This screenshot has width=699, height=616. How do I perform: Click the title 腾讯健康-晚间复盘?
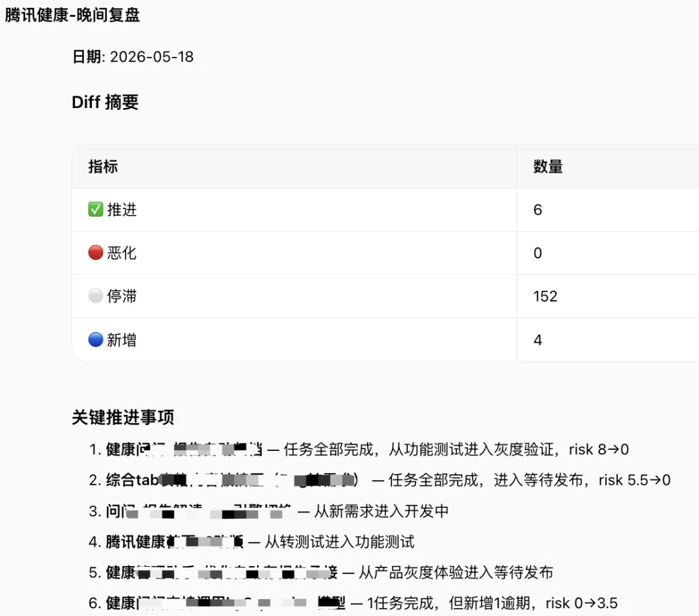[72, 15]
